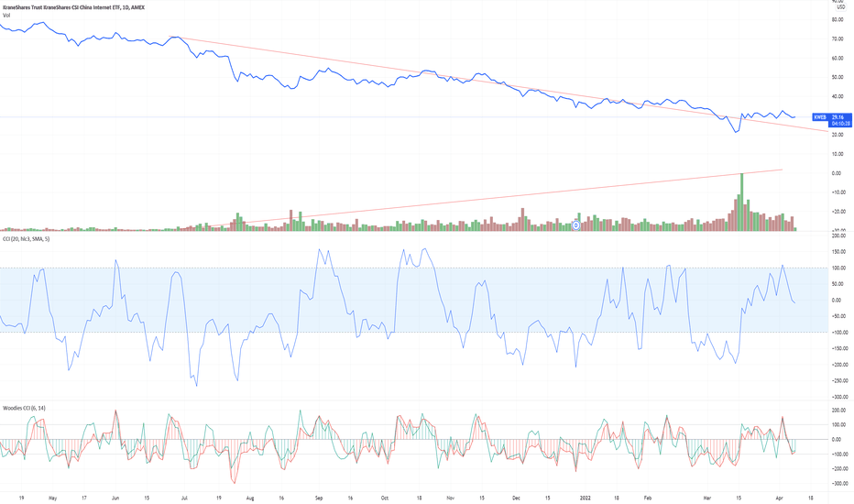The image size is (854, 504).
Task: Click the Dec label on time axis
Action: click(516, 498)
